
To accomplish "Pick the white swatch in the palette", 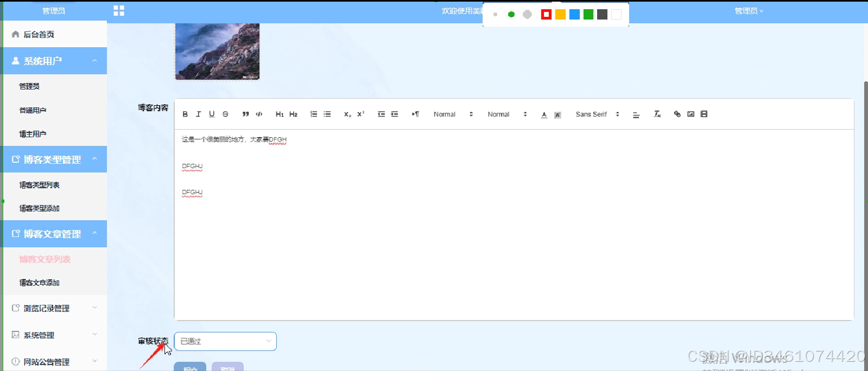I will tap(616, 14).
